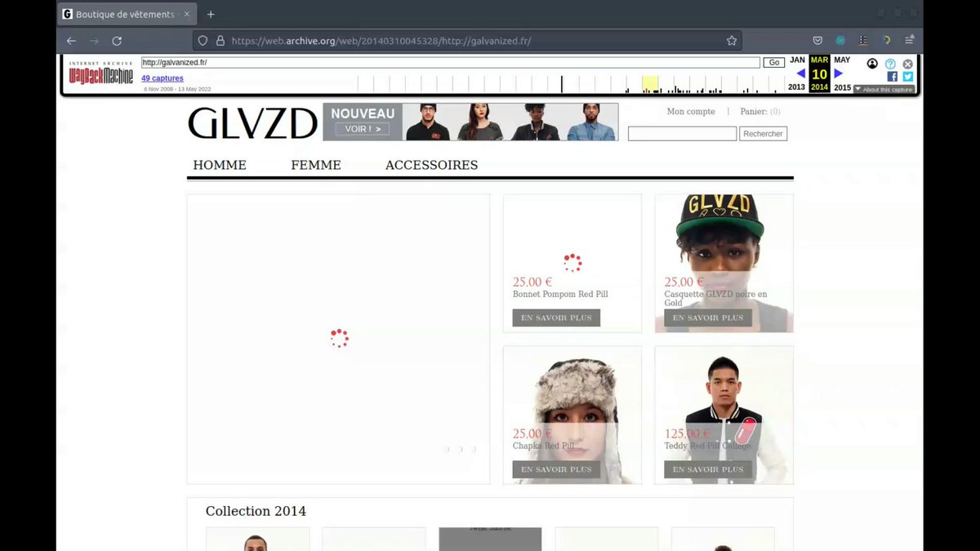Open the 49 captures link

click(163, 78)
